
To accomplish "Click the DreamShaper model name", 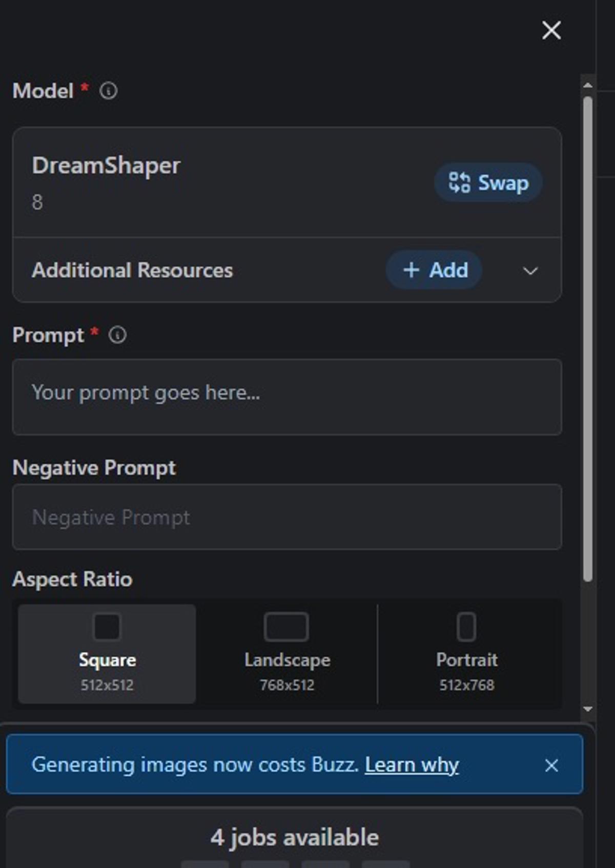I will coord(106,166).
